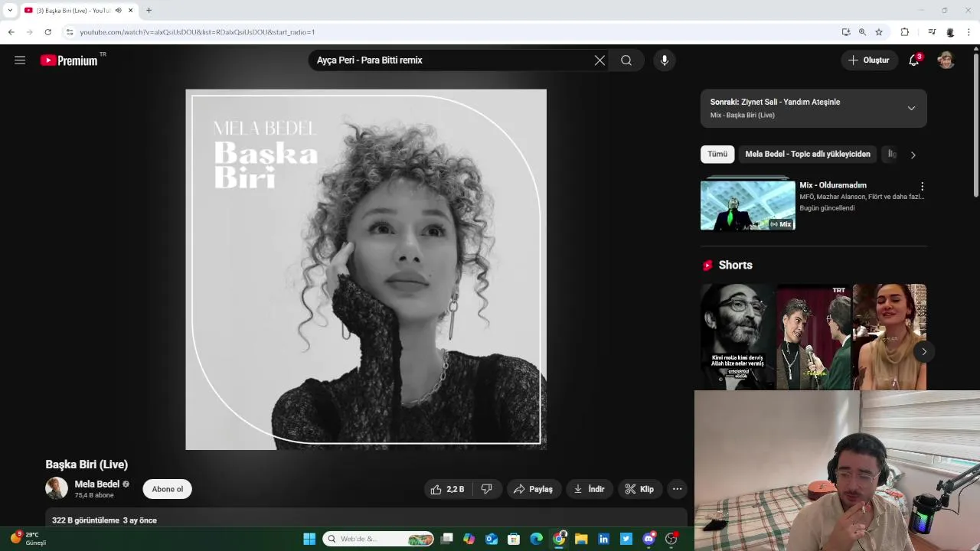Show more filter chips with right arrow
This screenshot has width=980, height=551.
pyautogui.click(x=913, y=155)
